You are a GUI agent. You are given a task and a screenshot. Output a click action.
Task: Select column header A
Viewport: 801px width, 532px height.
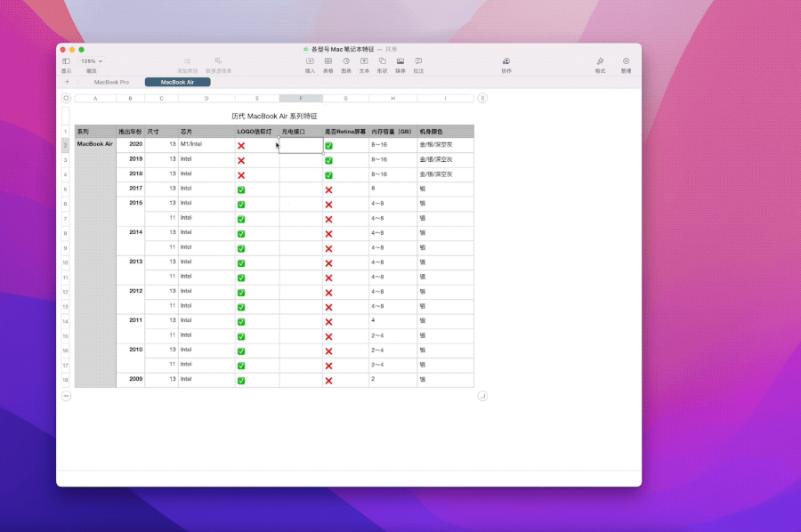pos(95,99)
